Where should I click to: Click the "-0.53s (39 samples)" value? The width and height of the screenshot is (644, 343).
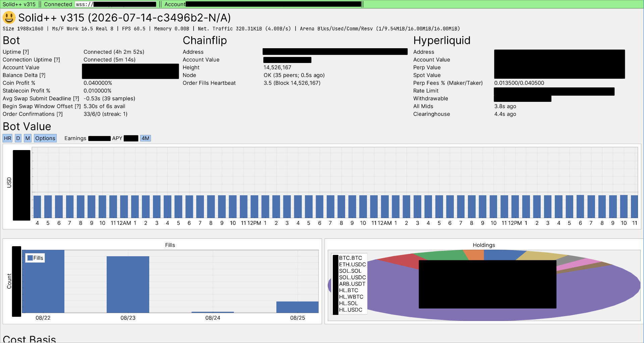tap(109, 98)
